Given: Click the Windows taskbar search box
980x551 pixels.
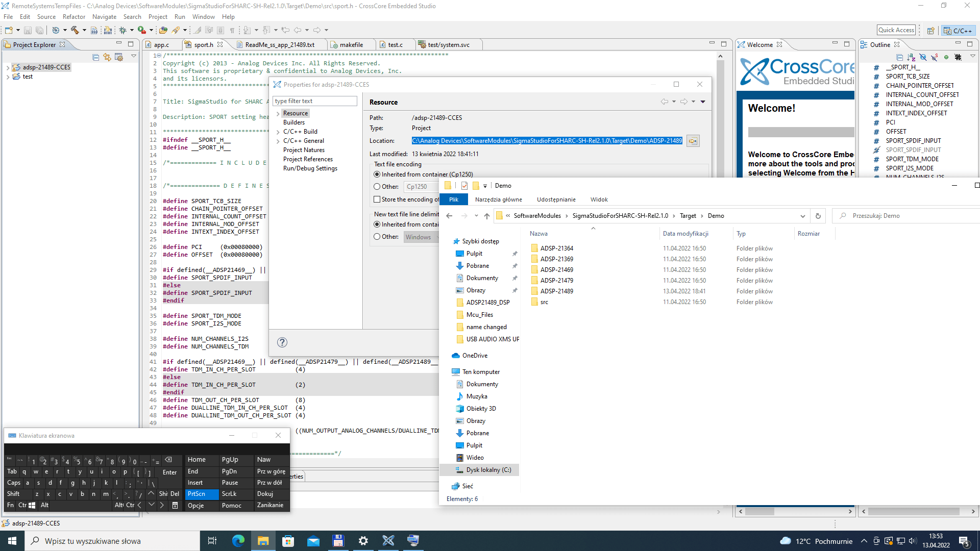Looking at the screenshot, I should pos(112,541).
